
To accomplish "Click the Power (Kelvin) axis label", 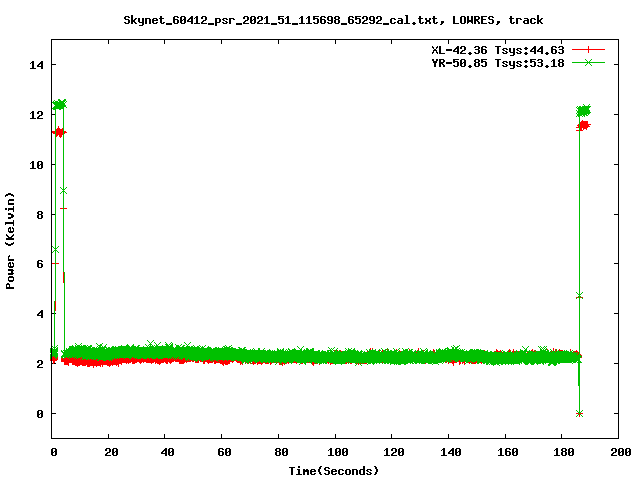I will tap(10, 241).
